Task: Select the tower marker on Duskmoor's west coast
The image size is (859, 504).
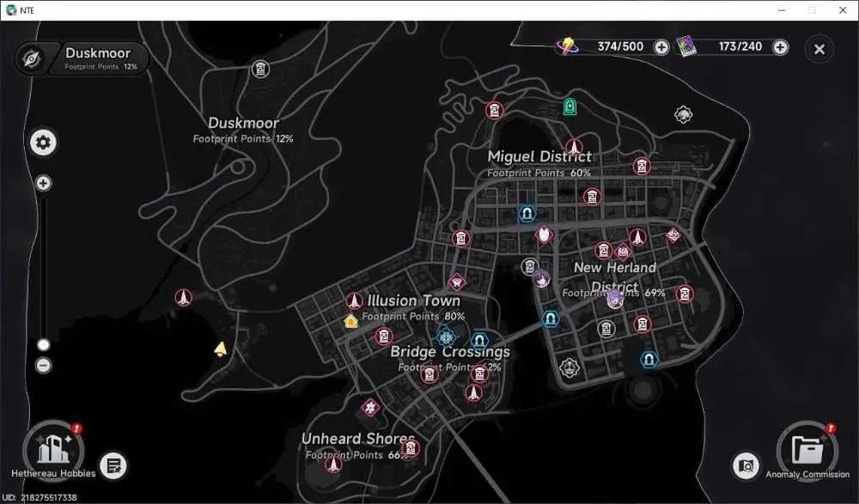Action: [x=184, y=297]
